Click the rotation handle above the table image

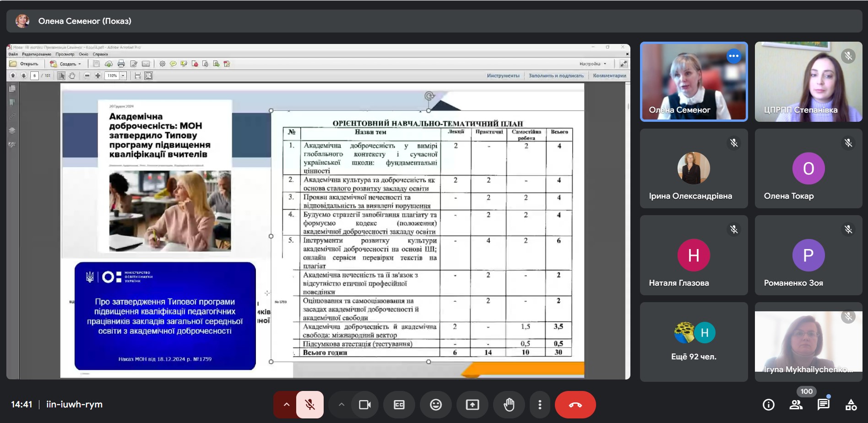point(429,96)
